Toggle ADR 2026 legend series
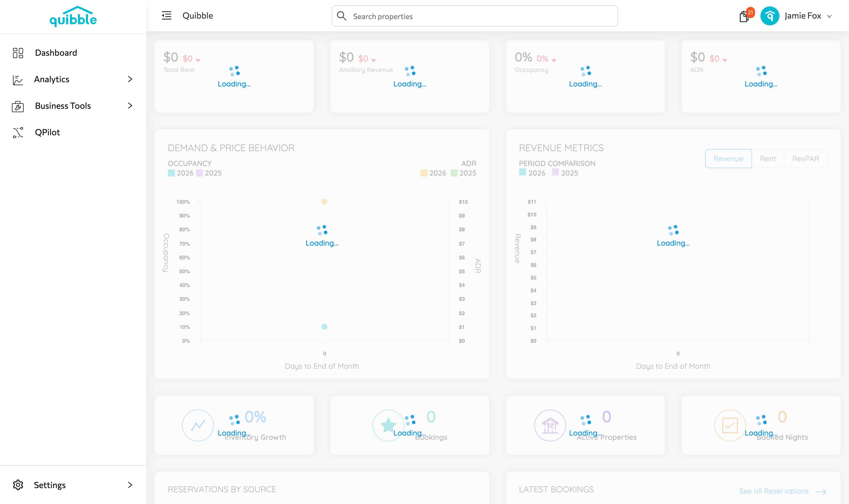849x504 pixels. [x=433, y=173]
